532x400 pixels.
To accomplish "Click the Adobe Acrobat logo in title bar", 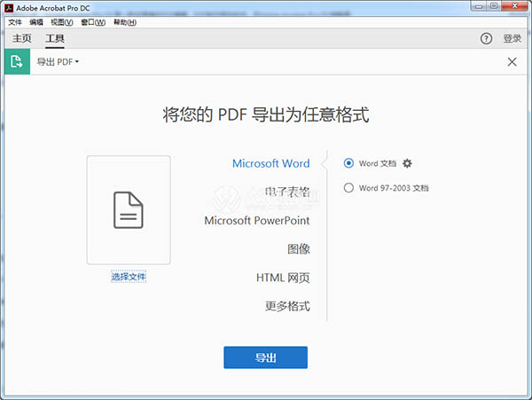I will 9,8.
